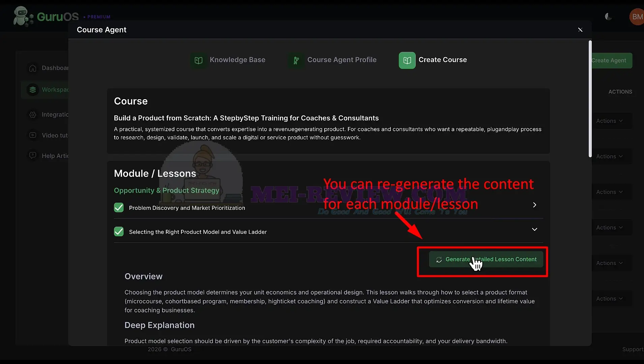Expand the Problem Discovery lesson chevron
The image size is (644, 364).
pos(534,205)
